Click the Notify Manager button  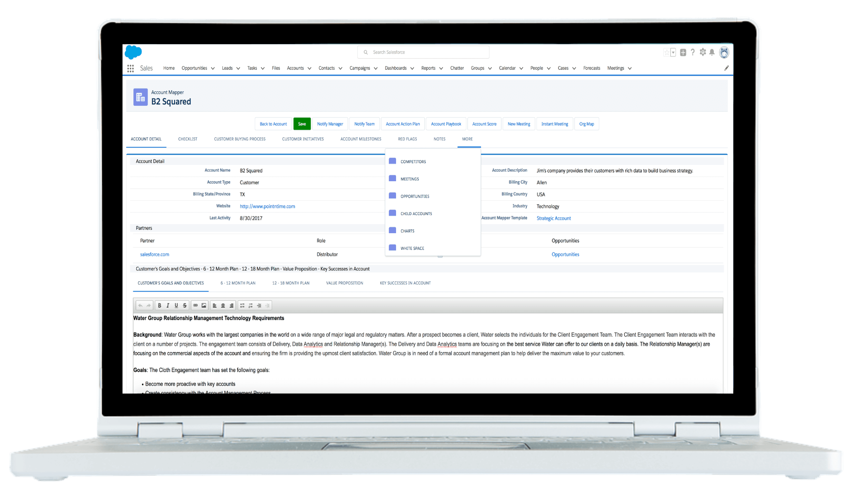[x=330, y=123]
